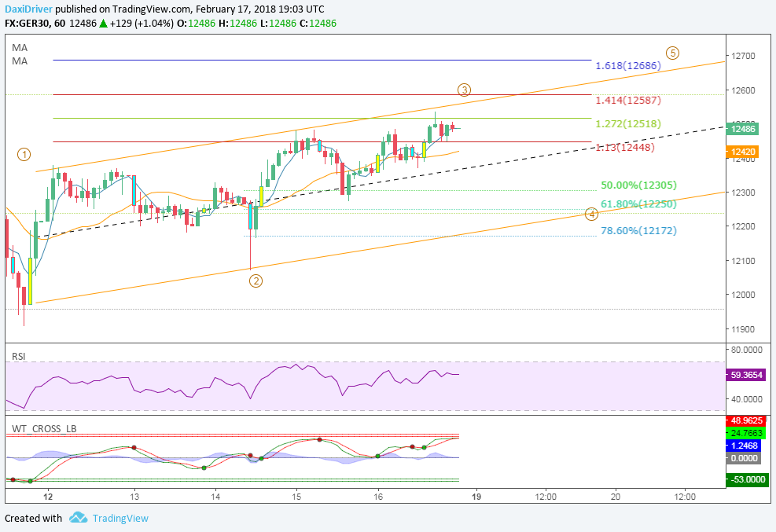Click the date 20 on time axis
Image resolution: width=776 pixels, height=532 pixels.
[x=615, y=497]
